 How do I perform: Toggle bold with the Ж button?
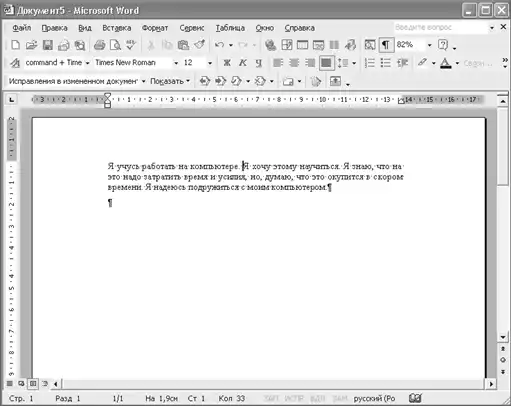(x=227, y=63)
